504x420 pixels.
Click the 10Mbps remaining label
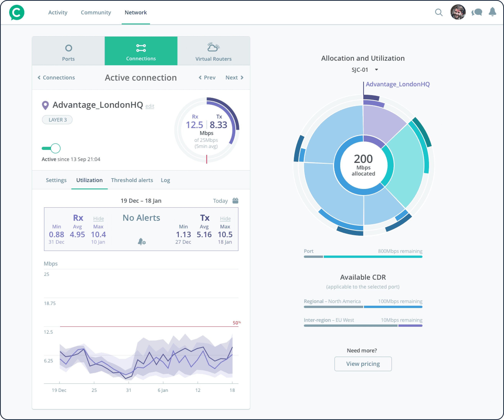[401, 320]
